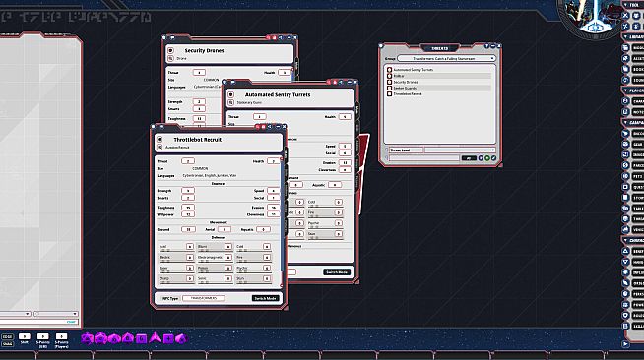Viewport: 644px width, 360px height.
Task: Click link box beside Automated Sentry Turrets entry
Action: coord(389,70)
